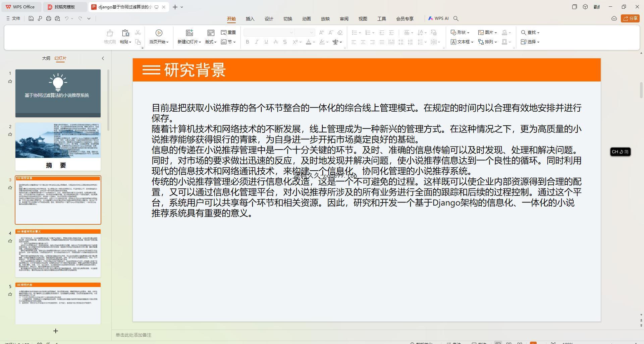Open the Select (选择) dropdown

pyautogui.click(x=530, y=42)
